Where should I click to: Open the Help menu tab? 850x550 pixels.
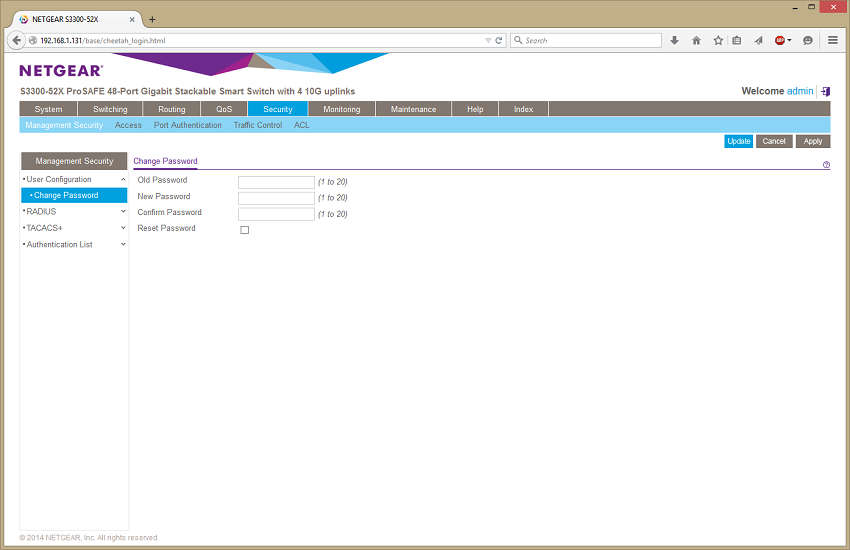(475, 109)
